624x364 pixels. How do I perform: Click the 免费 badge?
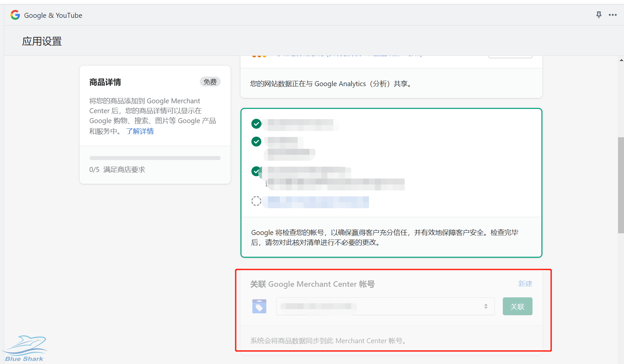210,82
